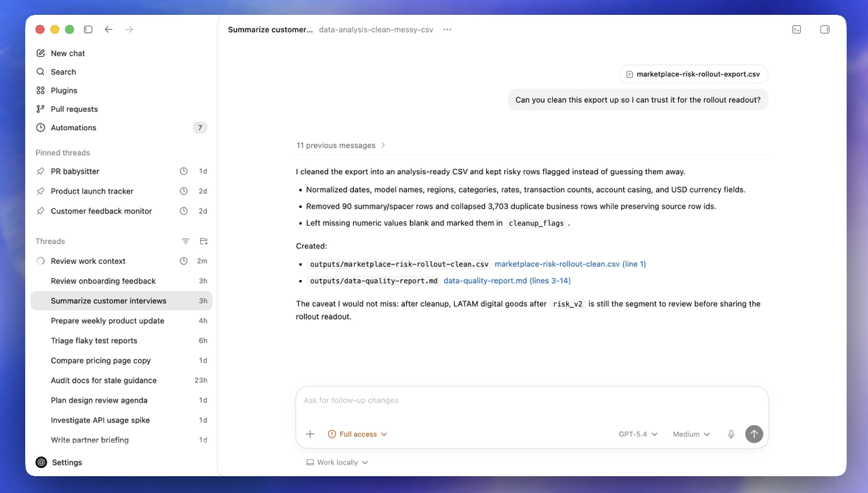
Task: Open Search in the sidebar
Action: point(121,72)
